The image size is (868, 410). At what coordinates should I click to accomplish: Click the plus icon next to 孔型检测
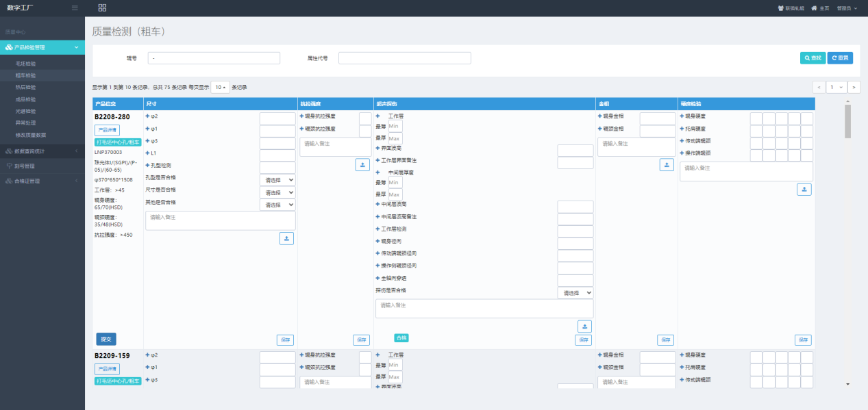pos(147,166)
